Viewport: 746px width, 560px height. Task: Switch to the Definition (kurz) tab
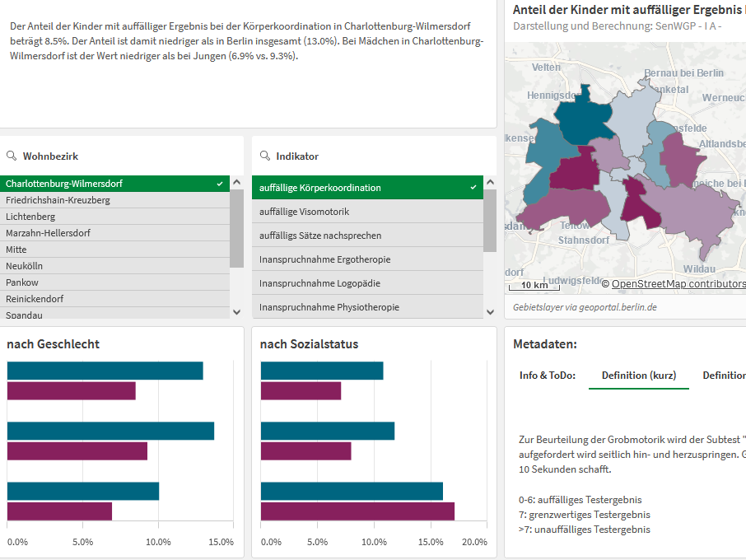click(x=638, y=376)
